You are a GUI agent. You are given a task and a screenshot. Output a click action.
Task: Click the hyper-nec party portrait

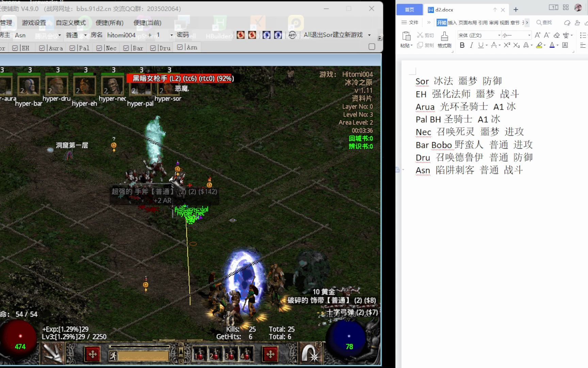[112, 85]
